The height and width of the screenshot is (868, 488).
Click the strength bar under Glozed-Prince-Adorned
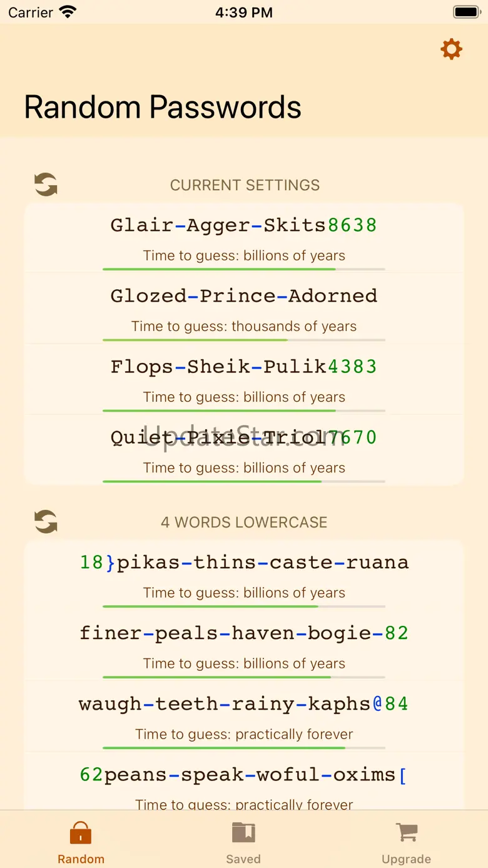point(244,340)
